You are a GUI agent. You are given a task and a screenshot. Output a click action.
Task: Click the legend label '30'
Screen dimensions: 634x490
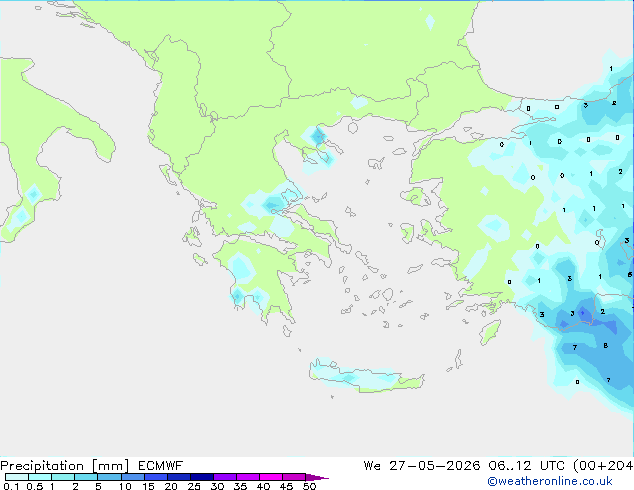pyautogui.click(x=217, y=486)
